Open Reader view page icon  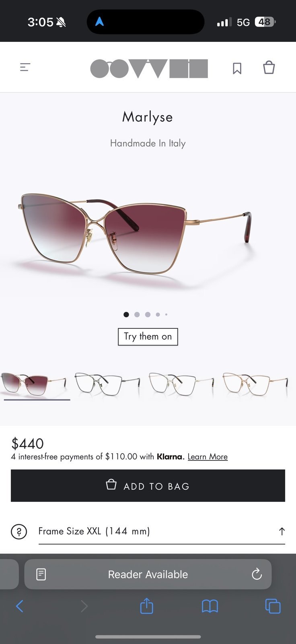coord(41,574)
